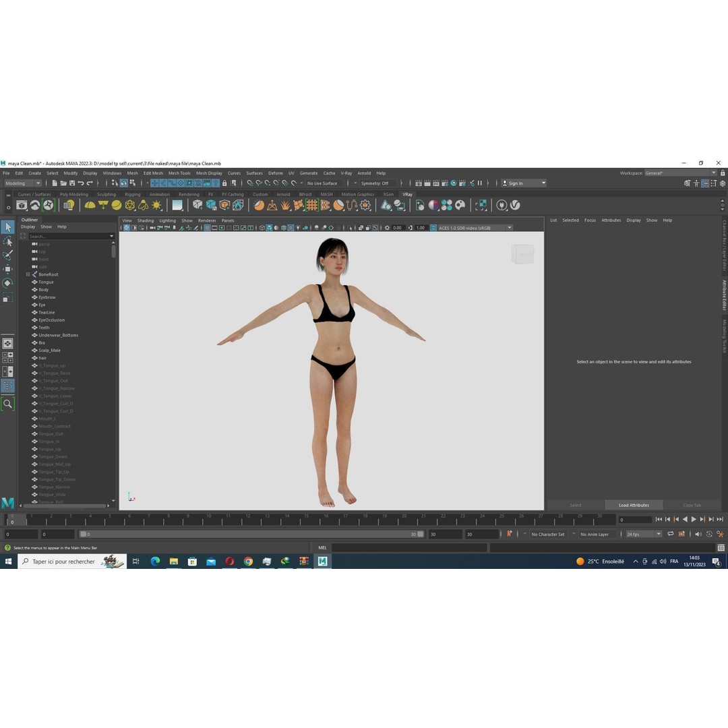Click the V-Ray Sun light shelf icon

pos(157,205)
